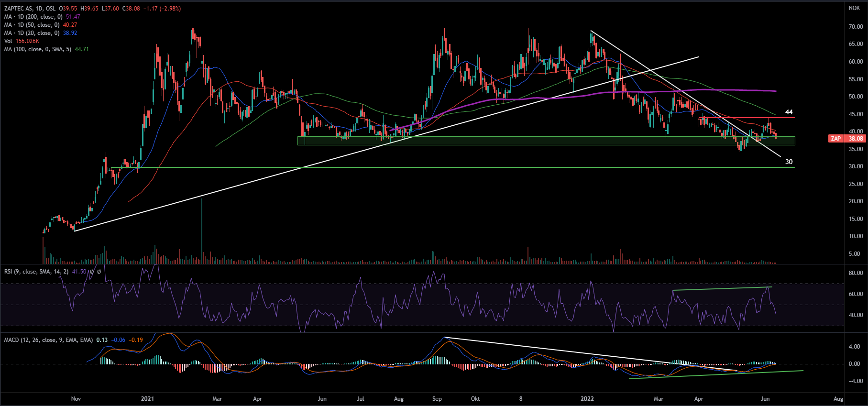Viewport: 868px width, 406px height.
Task: Select the '44' text annotation on chart
Action: 789,112
